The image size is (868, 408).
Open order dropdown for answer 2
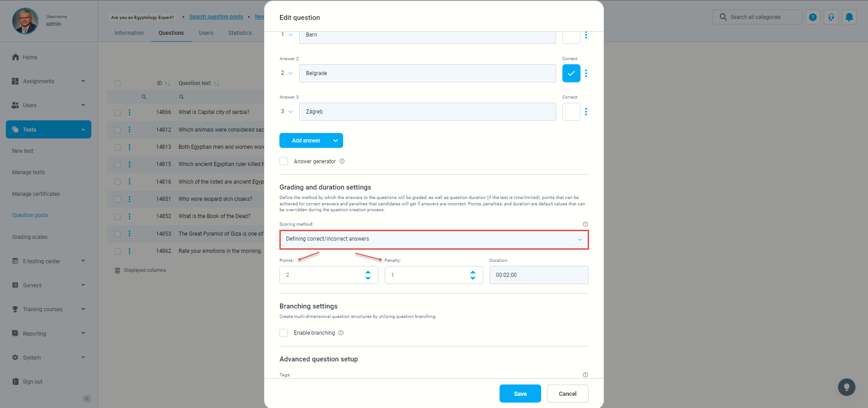pos(287,73)
